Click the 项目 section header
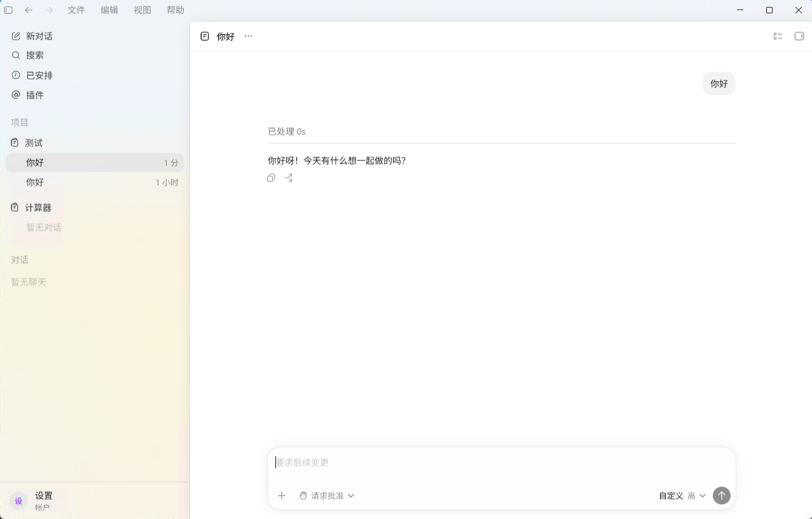This screenshot has width=812, height=519. (x=20, y=122)
